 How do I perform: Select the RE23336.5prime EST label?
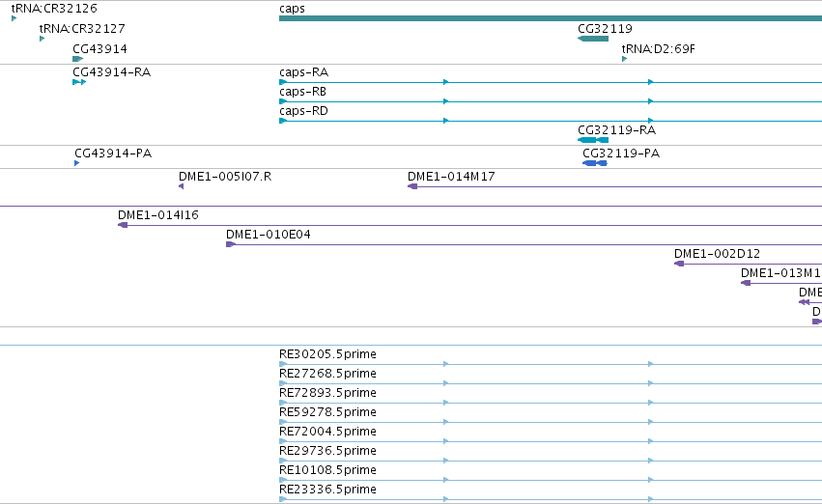click(x=327, y=490)
